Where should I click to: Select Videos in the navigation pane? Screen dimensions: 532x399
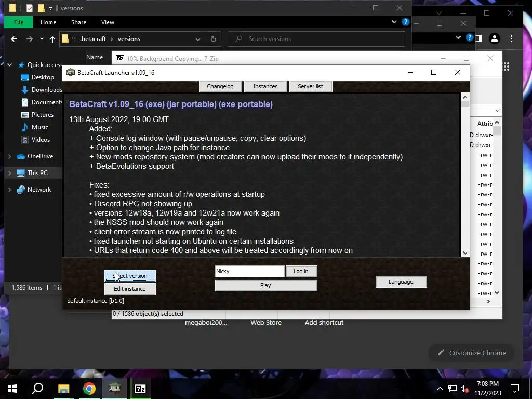(x=41, y=140)
